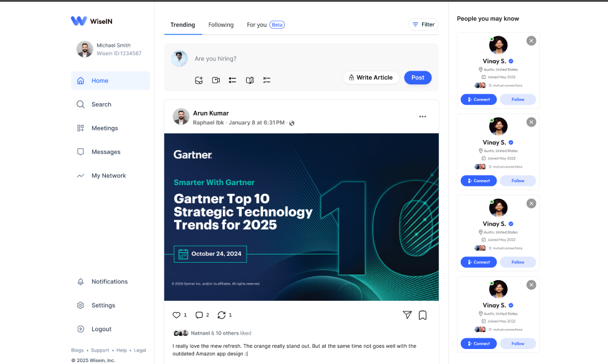Open comments via the comment icon
Viewport: 608px width, 364px height.
pyautogui.click(x=199, y=315)
